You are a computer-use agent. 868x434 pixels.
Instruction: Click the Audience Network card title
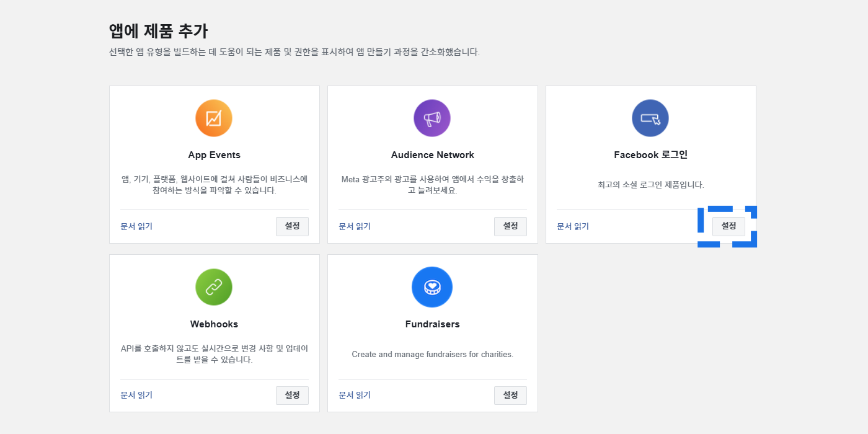432,155
